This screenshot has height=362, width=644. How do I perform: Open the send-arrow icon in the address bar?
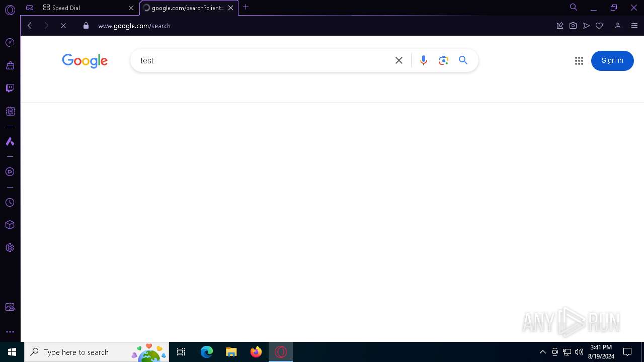point(586,26)
